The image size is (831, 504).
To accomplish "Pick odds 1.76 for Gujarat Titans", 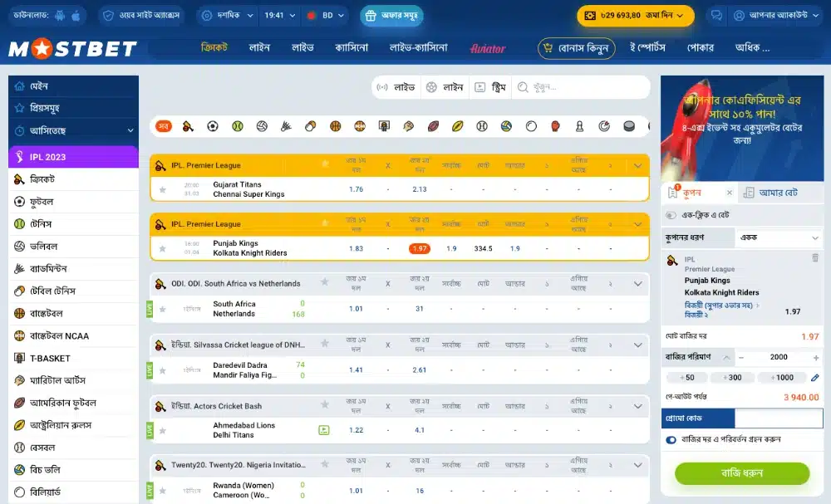I will pyautogui.click(x=356, y=189).
